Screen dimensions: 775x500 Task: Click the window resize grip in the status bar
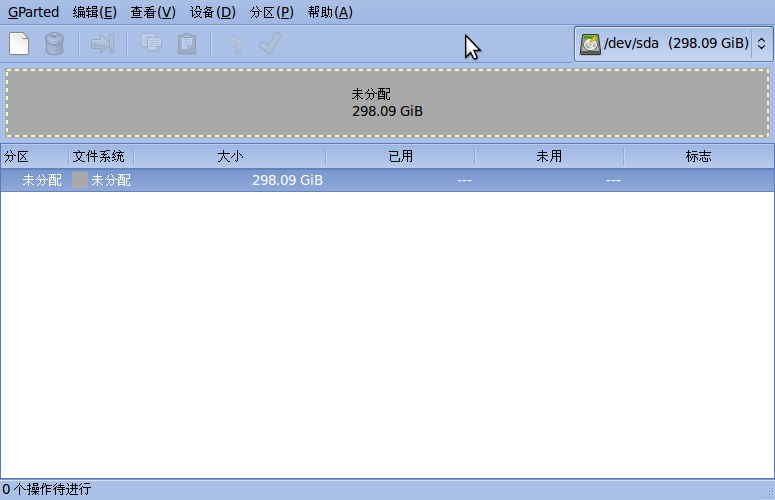[768, 493]
